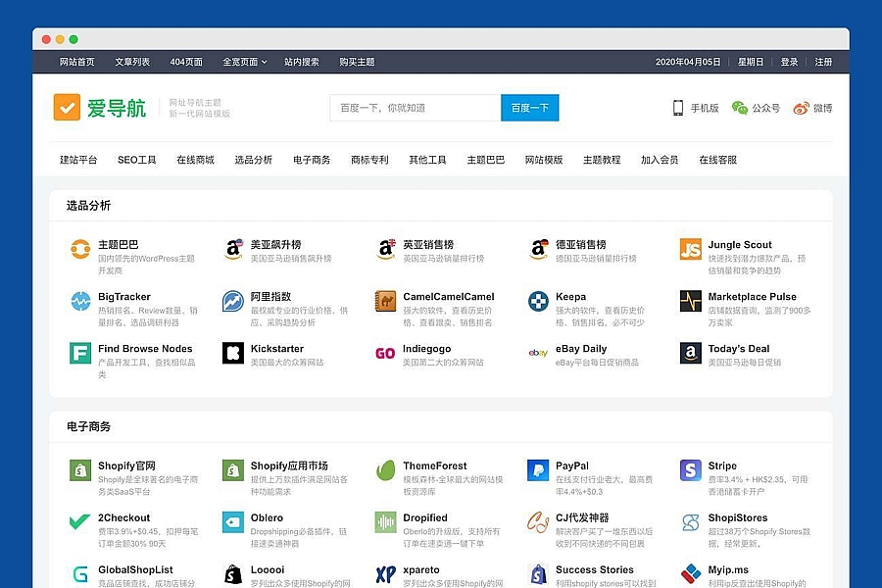The height and width of the screenshot is (588, 882).
Task: Expand the 全宽页面 dropdown menu
Action: [245, 62]
